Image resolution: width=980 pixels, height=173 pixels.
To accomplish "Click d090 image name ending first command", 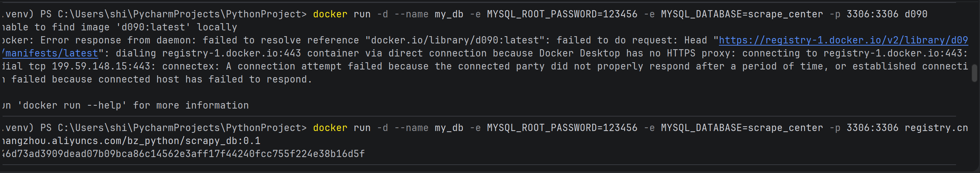I will [x=916, y=14].
